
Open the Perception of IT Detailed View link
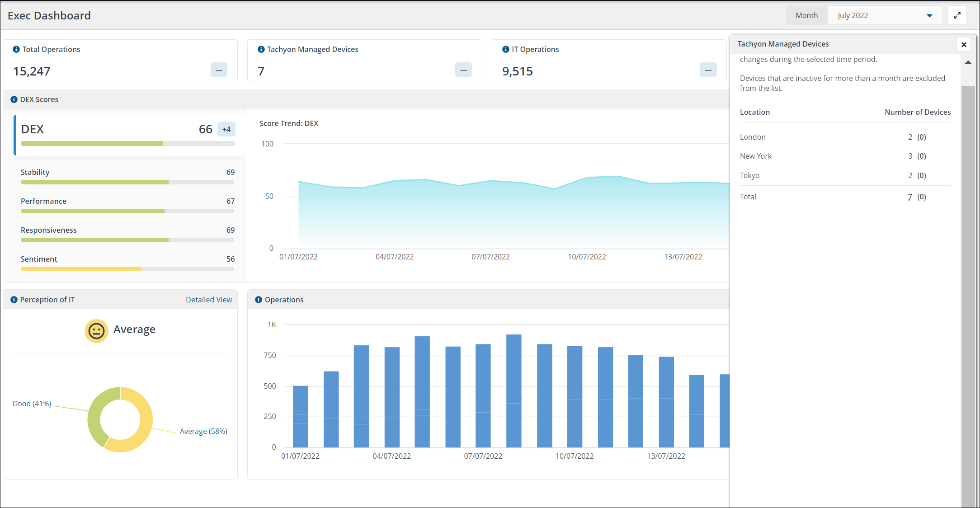209,300
